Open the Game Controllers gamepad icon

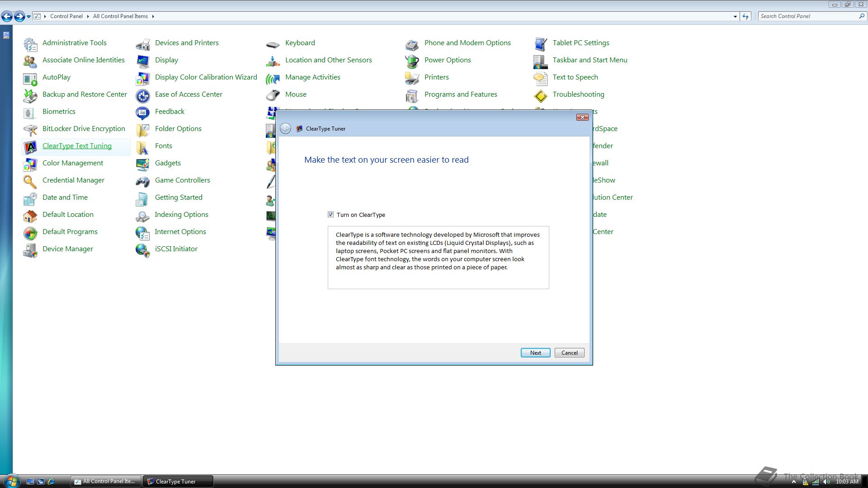142,181
